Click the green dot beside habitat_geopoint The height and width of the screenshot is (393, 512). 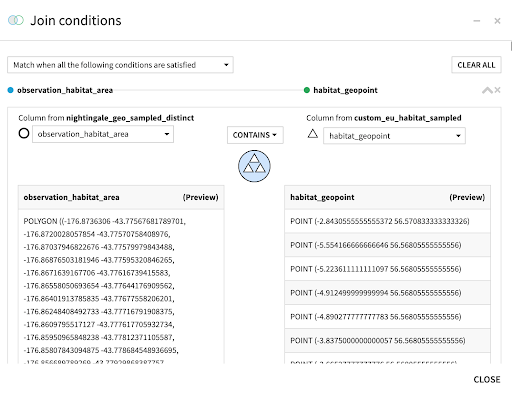pyautogui.click(x=307, y=90)
